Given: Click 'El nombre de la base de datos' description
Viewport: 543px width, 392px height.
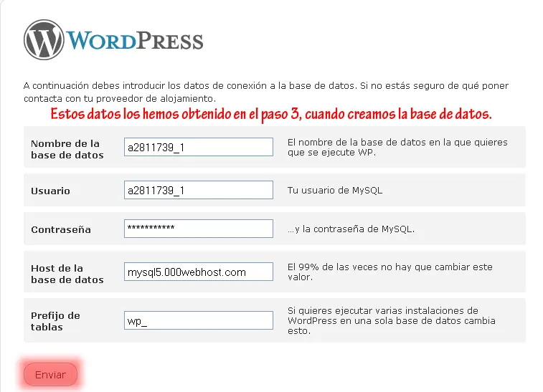Looking at the screenshot, I should pyautogui.click(x=397, y=148).
